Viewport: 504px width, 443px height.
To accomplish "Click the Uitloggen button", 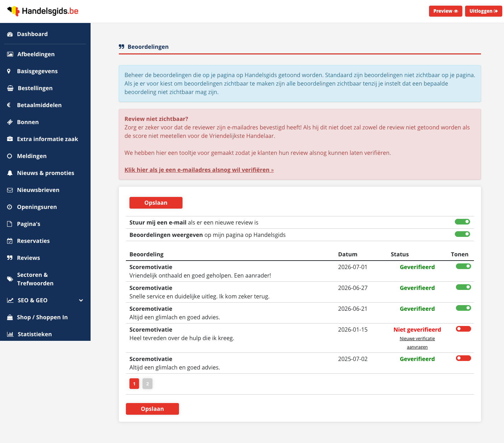I will coord(483,11).
